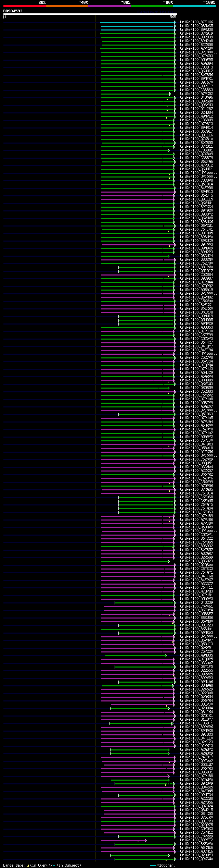This screenshot has height=868, width=219.
Task: Click label UniRef100_A7PJB8
Action: point(196,776)
